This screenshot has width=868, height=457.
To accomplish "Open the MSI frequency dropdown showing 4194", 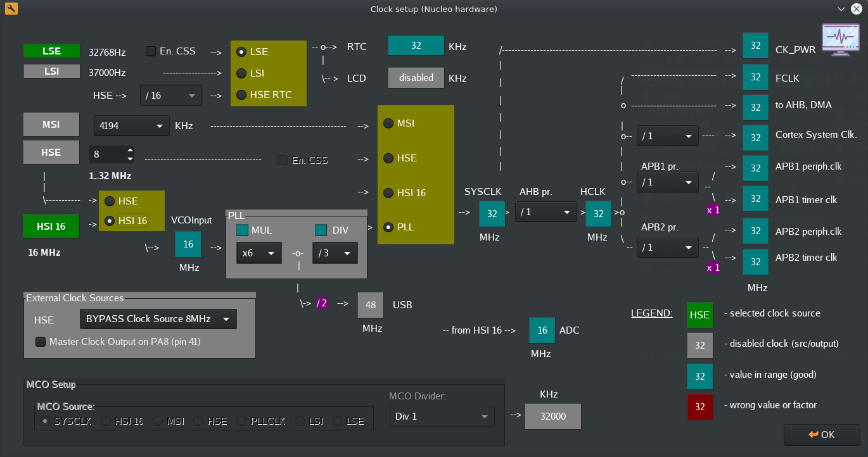I will 131,126.
